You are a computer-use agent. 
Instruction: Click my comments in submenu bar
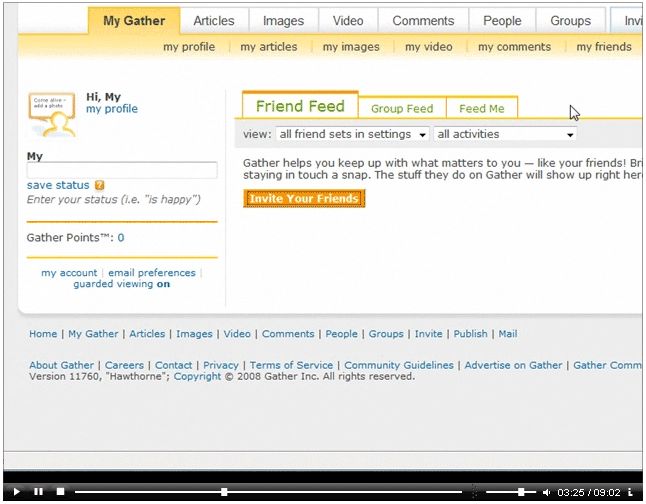tap(514, 47)
